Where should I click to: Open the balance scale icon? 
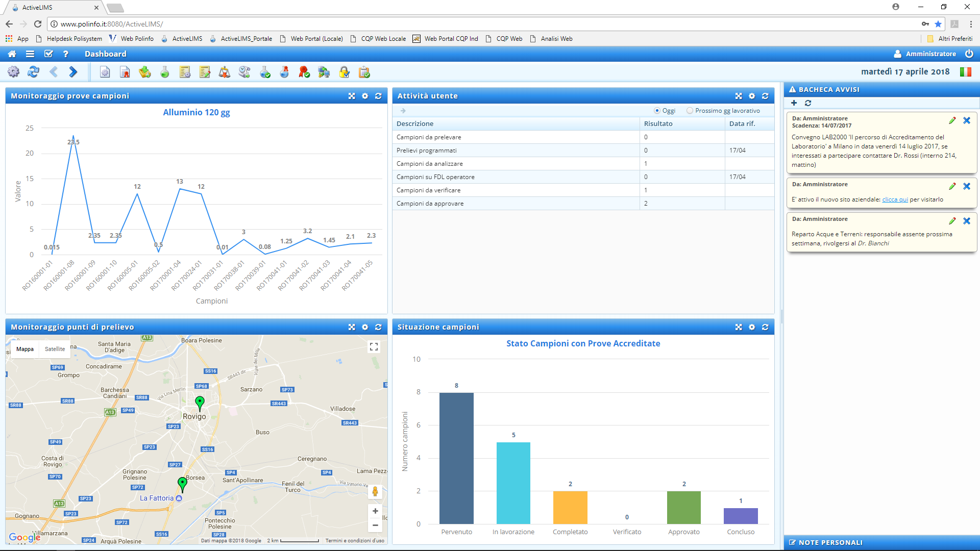pos(225,72)
